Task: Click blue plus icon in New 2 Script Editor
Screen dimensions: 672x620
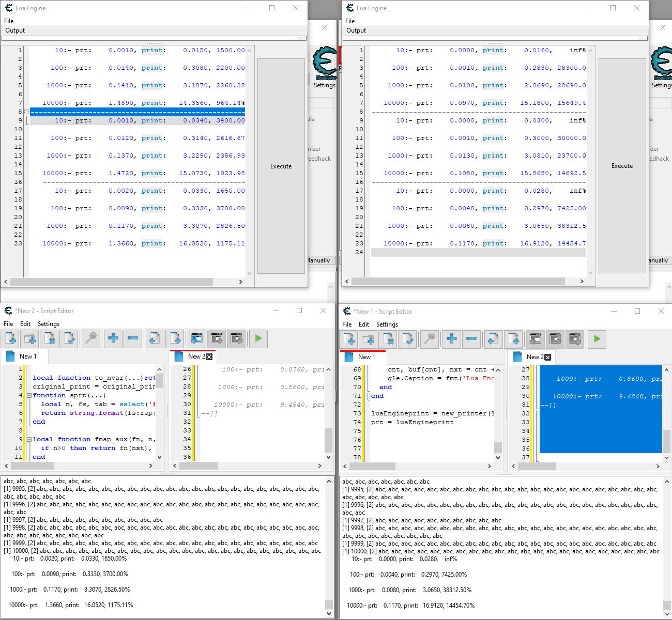Action: (113, 339)
